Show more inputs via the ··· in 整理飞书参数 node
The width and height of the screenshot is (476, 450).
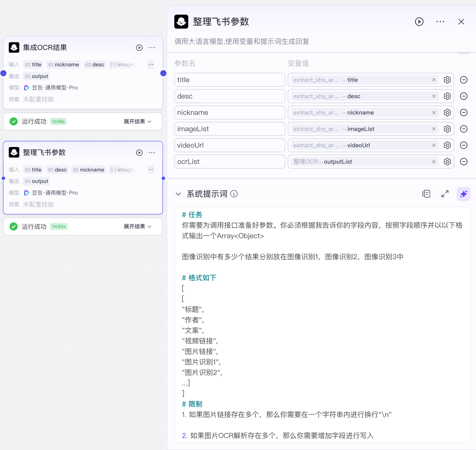151,169
